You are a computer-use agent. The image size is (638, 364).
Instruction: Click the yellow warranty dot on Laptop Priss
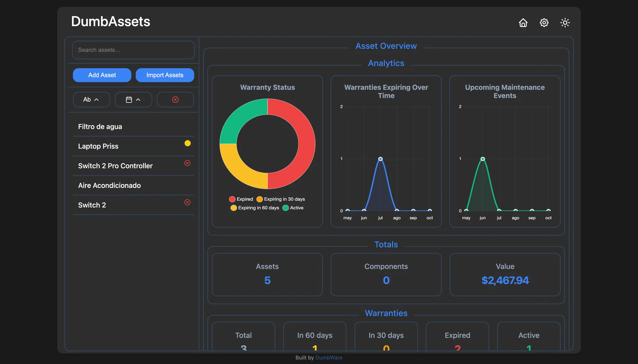pyautogui.click(x=188, y=143)
